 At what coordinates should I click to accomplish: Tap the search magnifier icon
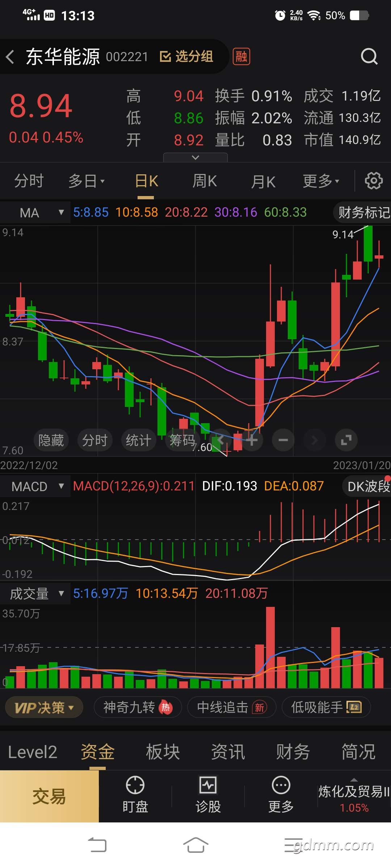(x=369, y=57)
